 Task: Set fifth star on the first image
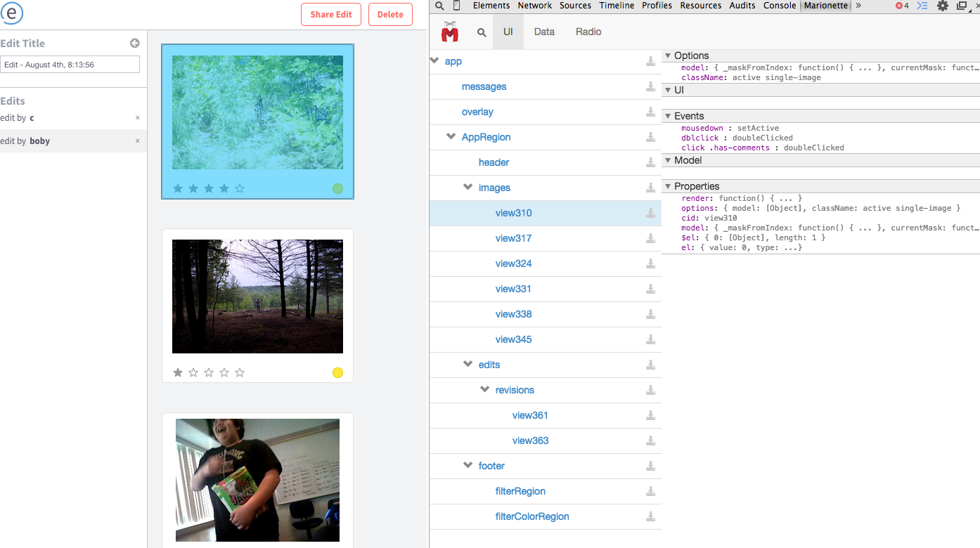click(240, 188)
